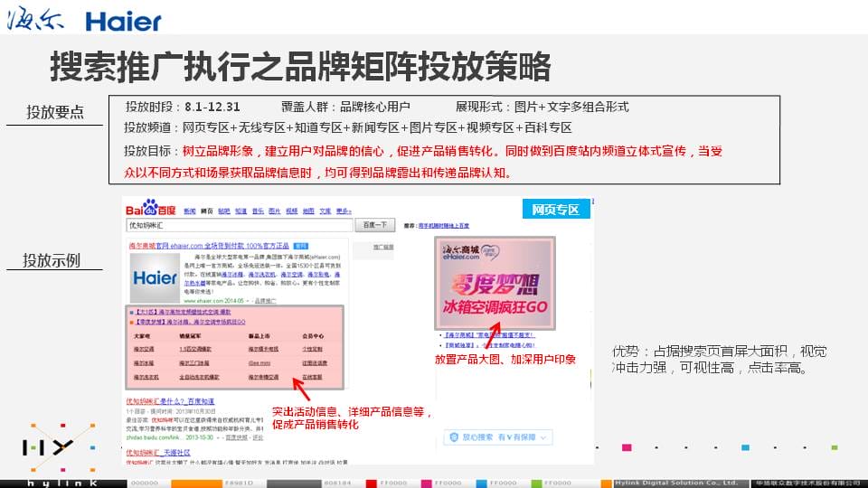This screenshot has height=488, width=868.
Task: Open the 文库 tab on Baidu
Action: tap(325, 211)
